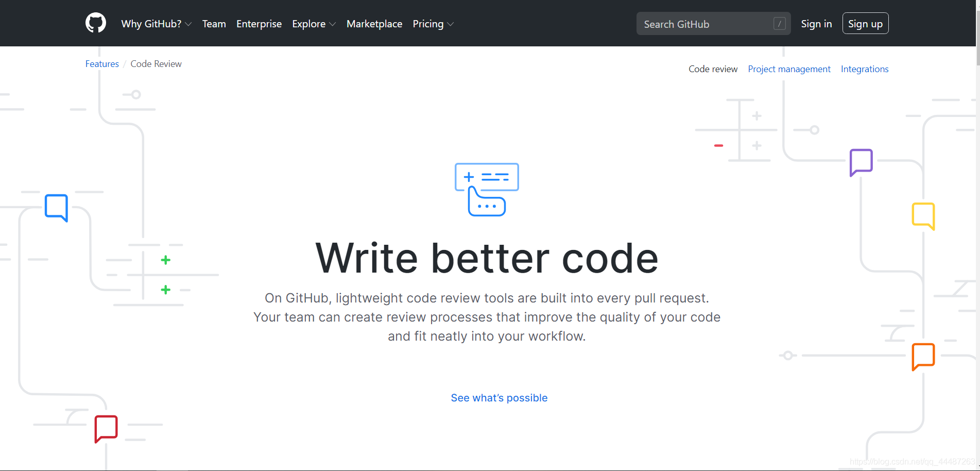The width and height of the screenshot is (980, 471).
Task: Expand the Pricing dropdown menu
Action: (x=433, y=24)
